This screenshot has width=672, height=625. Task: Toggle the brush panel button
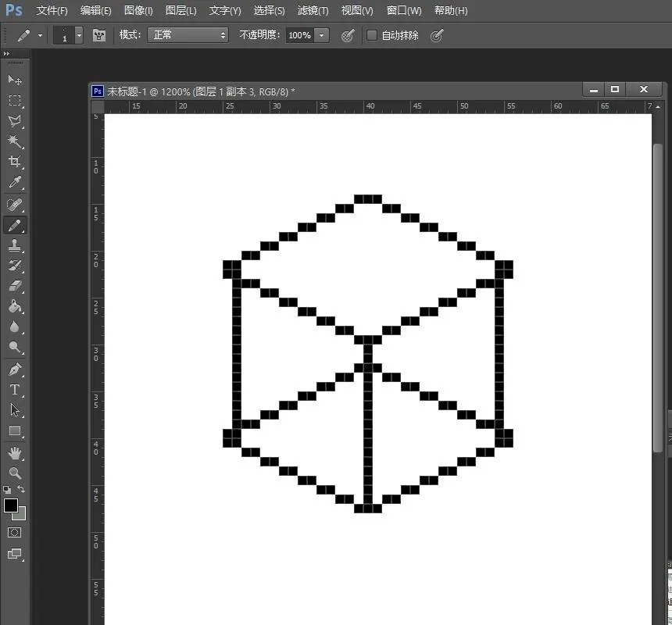(x=99, y=35)
